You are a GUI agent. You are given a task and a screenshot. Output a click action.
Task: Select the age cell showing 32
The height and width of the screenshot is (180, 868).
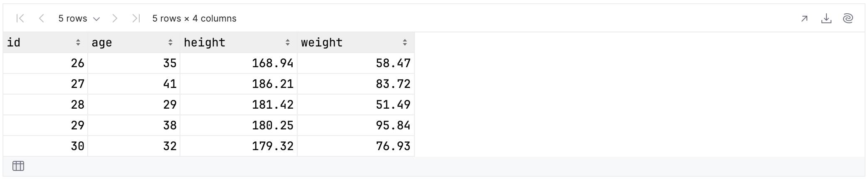[134, 146]
